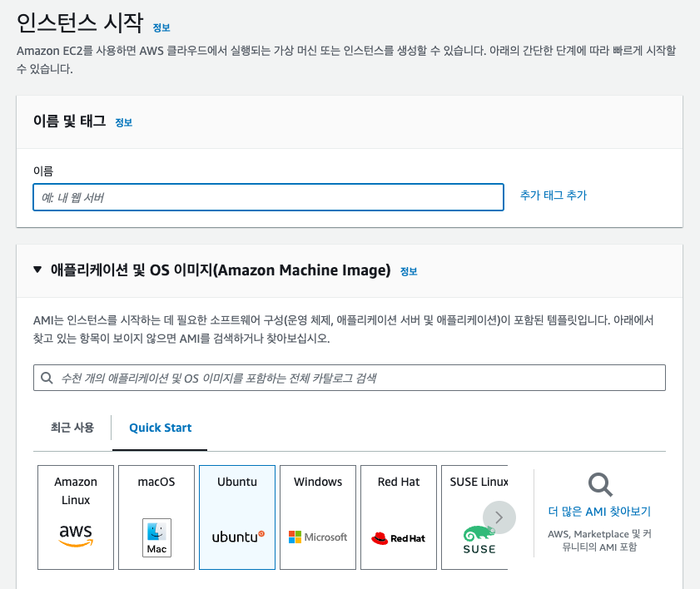Click the magnifier above 더 많은 AMI 찾아보기
The height and width of the screenshot is (589, 700).
(x=600, y=485)
